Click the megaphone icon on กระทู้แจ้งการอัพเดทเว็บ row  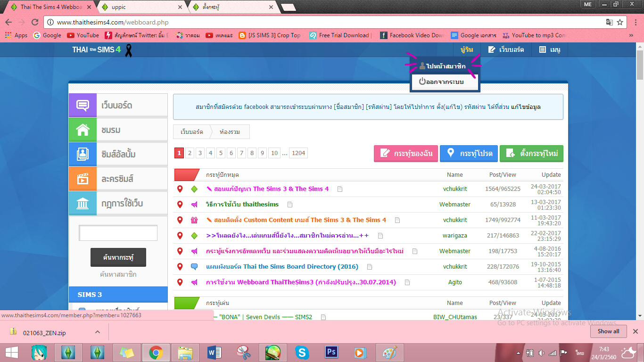coord(194,251)
